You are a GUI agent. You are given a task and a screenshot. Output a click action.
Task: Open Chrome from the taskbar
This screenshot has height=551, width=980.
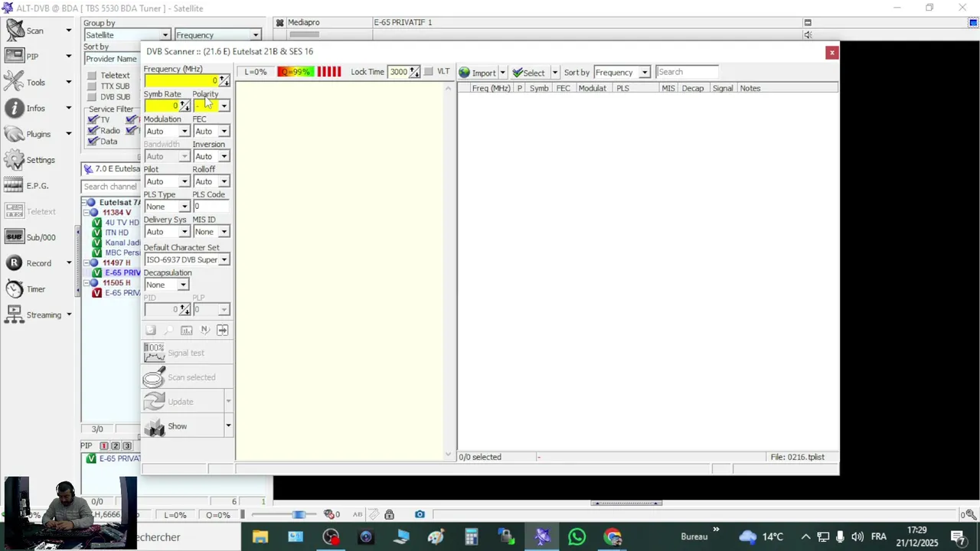pos(612,537)
